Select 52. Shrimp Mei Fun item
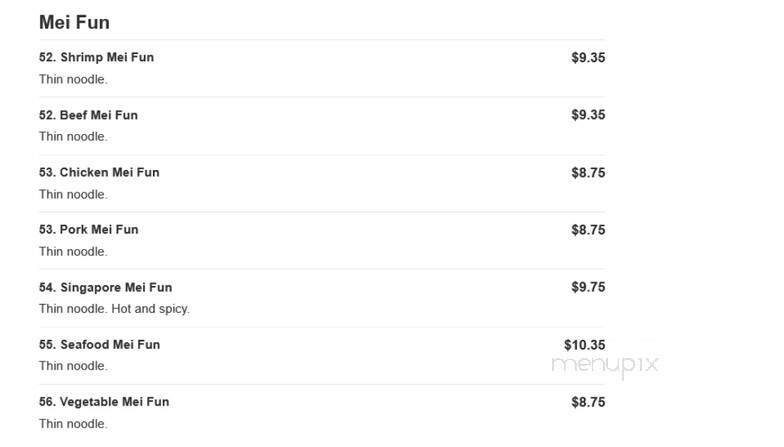The image size is (784, 447). point(96,58)
